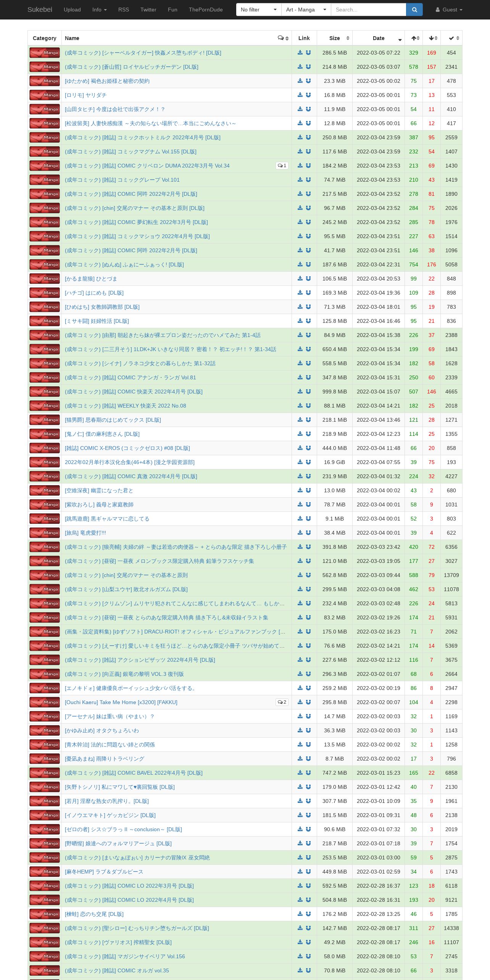Click the size cell '9.1 MiB'
Screen dimensions: 490x980
pos(335,519)
